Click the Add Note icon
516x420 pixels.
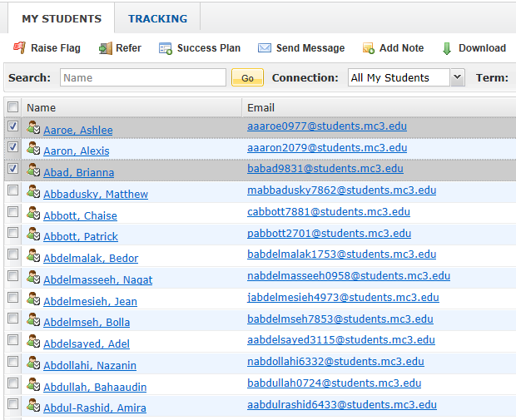368,48
